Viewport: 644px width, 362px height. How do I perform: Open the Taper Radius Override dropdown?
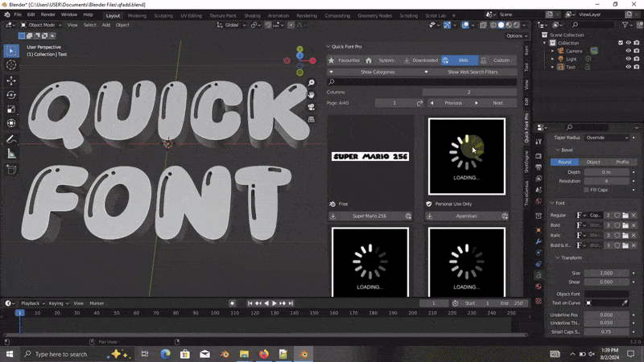point(608,138)
